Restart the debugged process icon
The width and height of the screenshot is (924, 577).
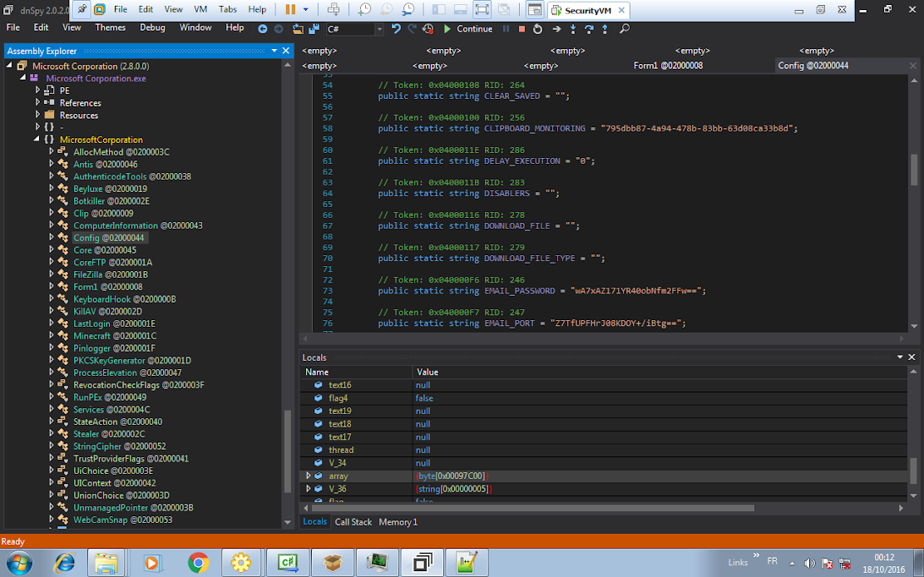[x=538, y=28]
